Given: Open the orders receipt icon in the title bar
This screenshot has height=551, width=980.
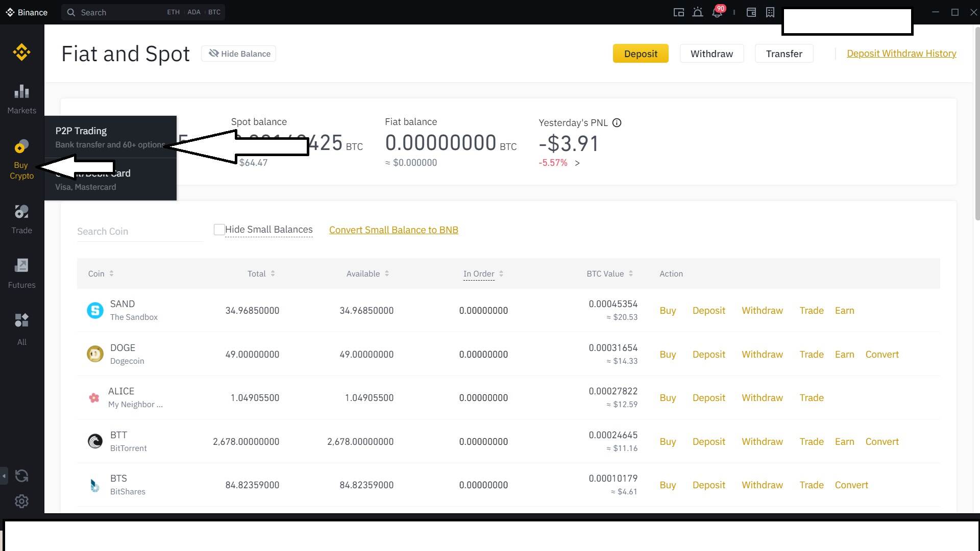Looking at the screenshot, I should click(x=770, y=12).
